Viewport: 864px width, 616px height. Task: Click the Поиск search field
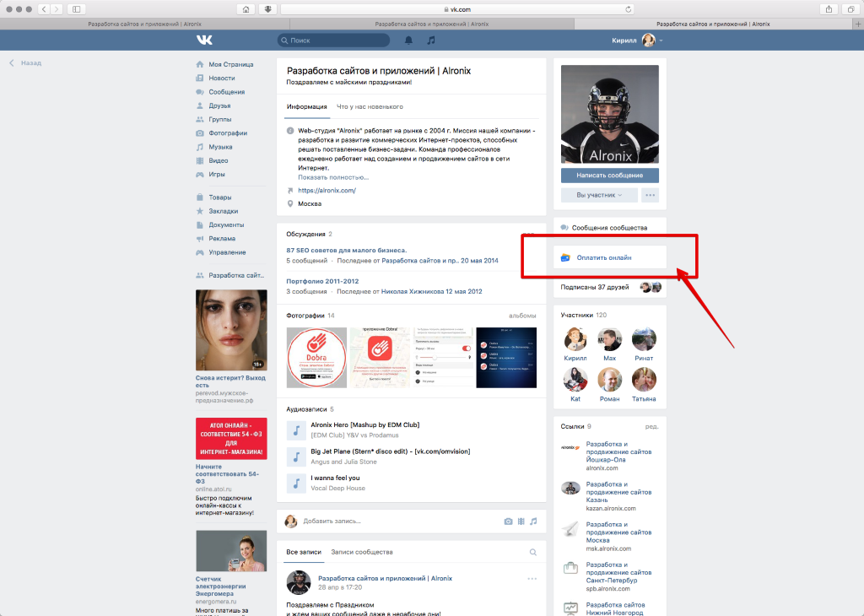(333, 41)
